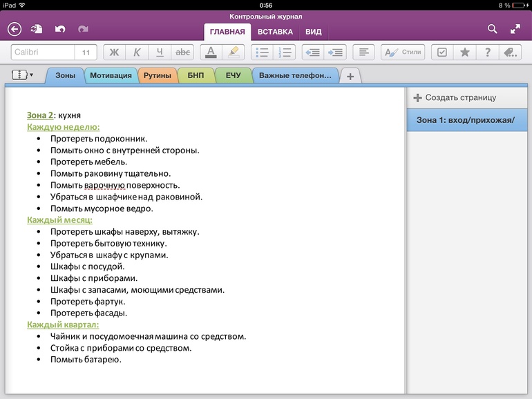Screen dimensions: 532x399
Task: Tap line Протереть шкафы наверху, вытяжку.
Action: click(125, 232)
